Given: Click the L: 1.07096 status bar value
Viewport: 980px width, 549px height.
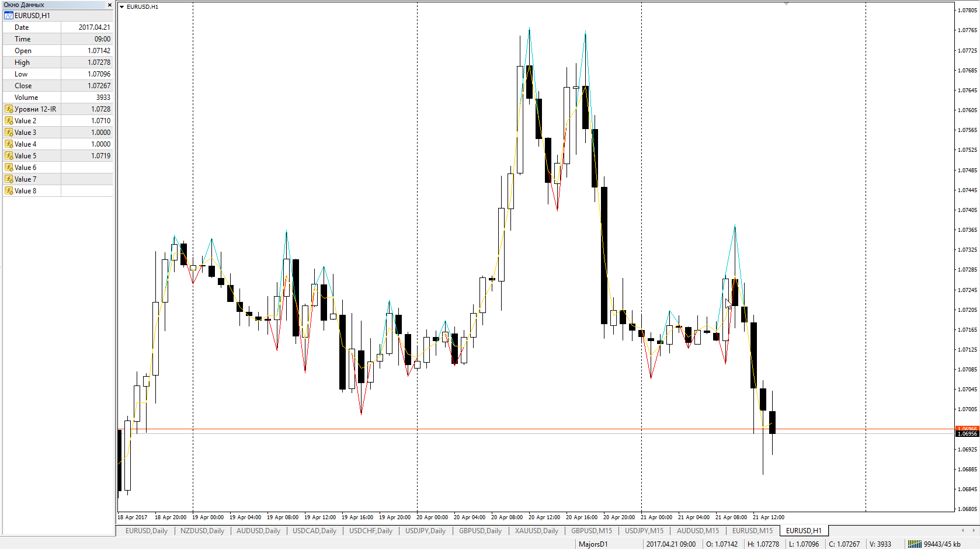Looking at the screenshot, I should [804, 544].
